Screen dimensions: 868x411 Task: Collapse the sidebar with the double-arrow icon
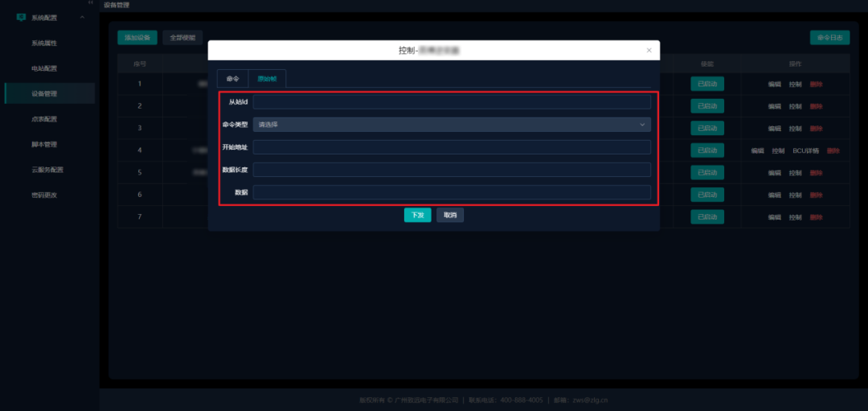[x=91, y=2]
